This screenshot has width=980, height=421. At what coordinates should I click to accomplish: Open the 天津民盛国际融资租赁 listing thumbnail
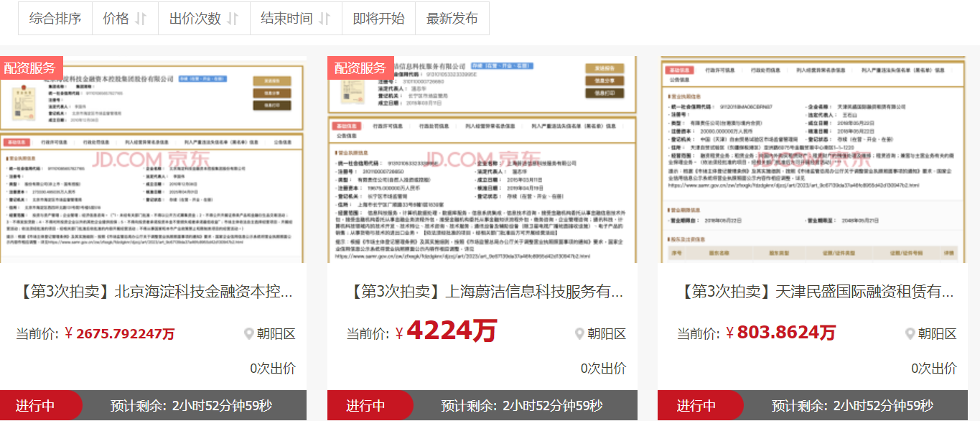pyautogui.click(x=813, y=159)
